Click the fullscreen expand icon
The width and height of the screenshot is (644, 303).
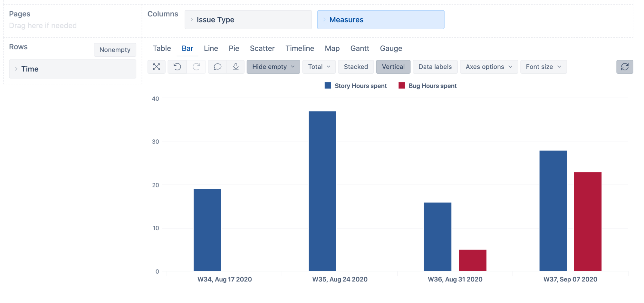[x=157, y=67]
